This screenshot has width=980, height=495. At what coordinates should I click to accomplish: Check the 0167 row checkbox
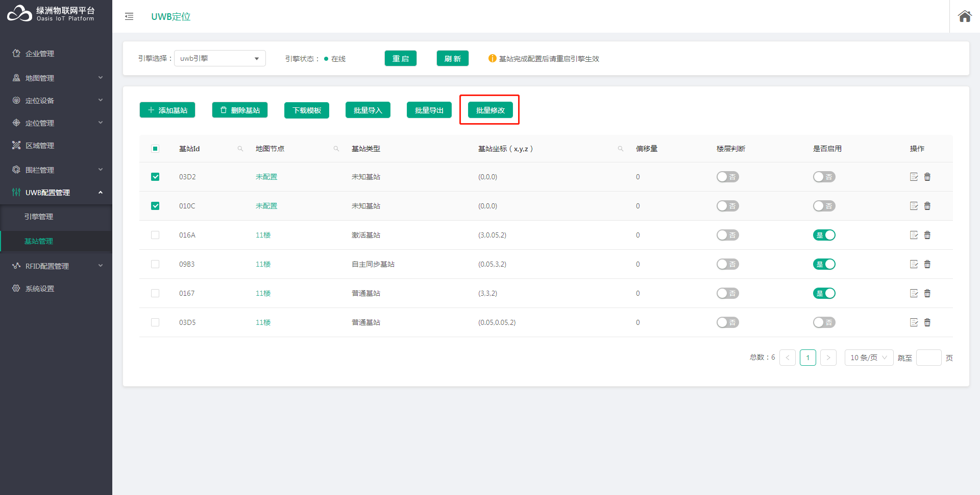point(155,293)
